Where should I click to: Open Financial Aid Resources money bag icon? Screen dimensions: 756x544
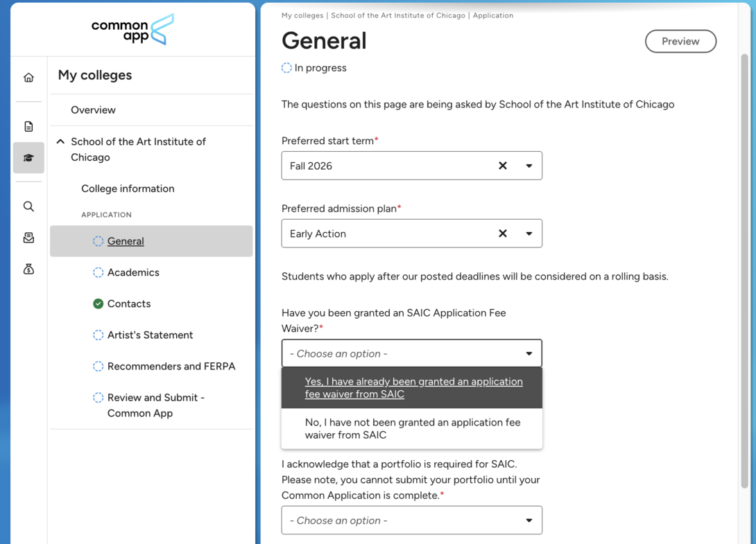click(x=28, y=269)
